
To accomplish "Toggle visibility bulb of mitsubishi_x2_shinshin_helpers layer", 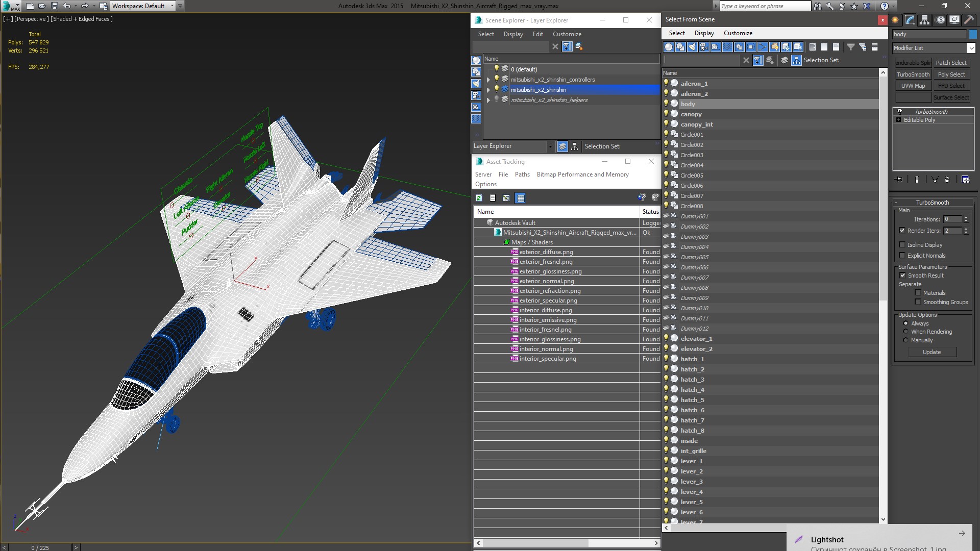I will point(496,99).
